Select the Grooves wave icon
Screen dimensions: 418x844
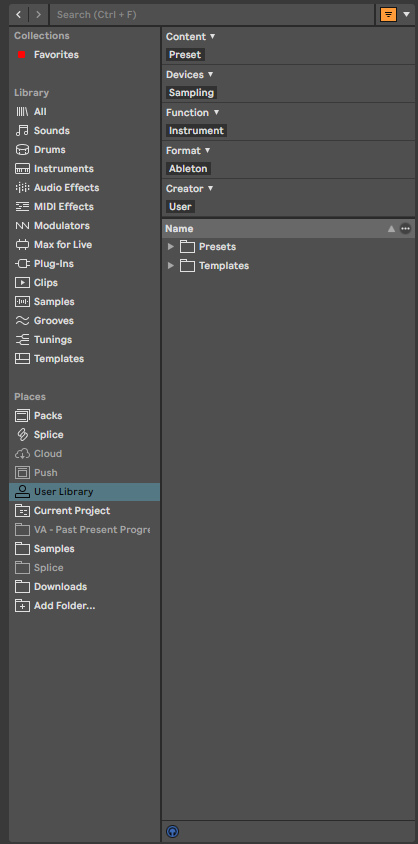pos(22,321)
